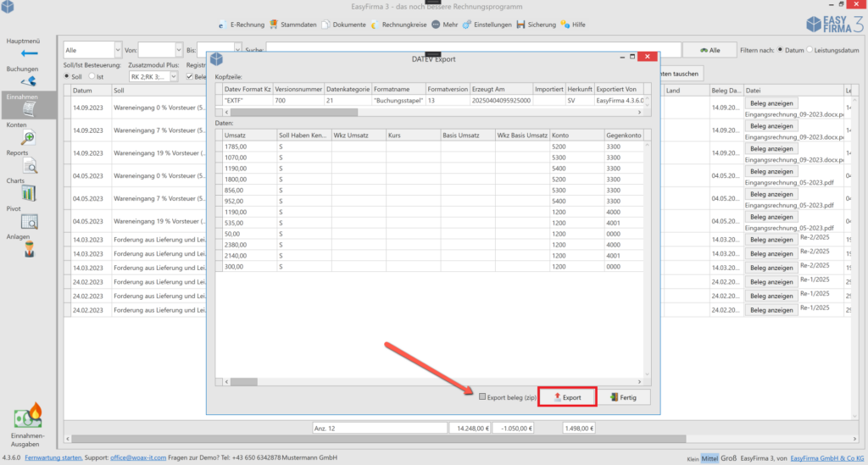Select the Soll radio button
Viewport: 868px width, 465px height.
pyautogui.click(x=66, y=76)
